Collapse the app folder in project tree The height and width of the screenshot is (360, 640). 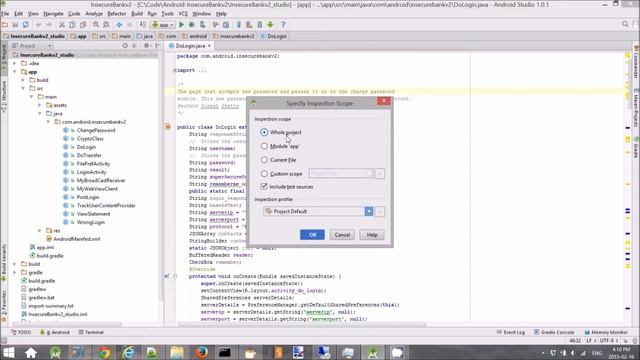(15, 72)
